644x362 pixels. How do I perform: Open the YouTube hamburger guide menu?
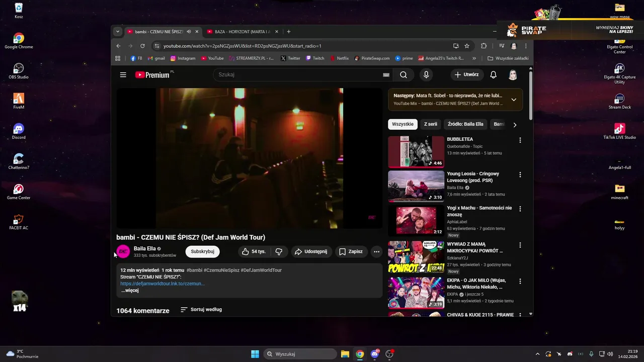pyautogui.click(x=123, y=75)
